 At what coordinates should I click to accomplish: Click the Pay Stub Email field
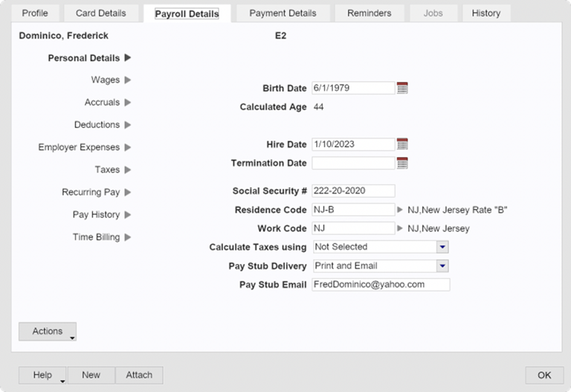point(380,285)
